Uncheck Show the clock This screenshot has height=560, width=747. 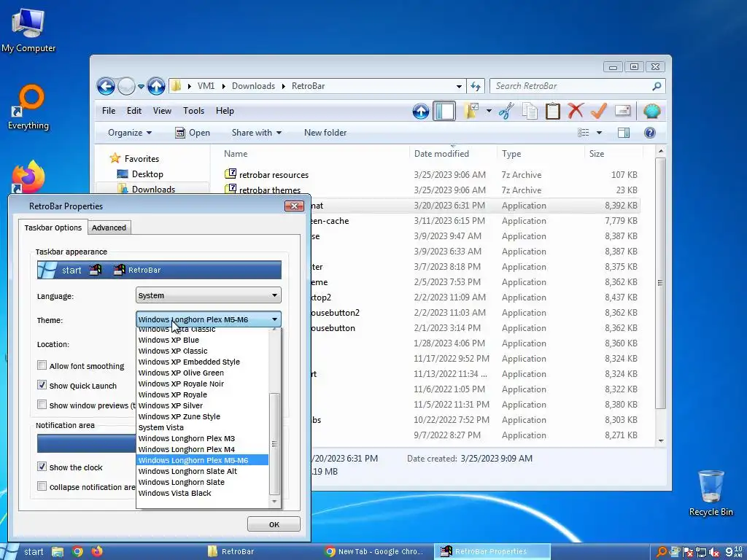(42, 467)
